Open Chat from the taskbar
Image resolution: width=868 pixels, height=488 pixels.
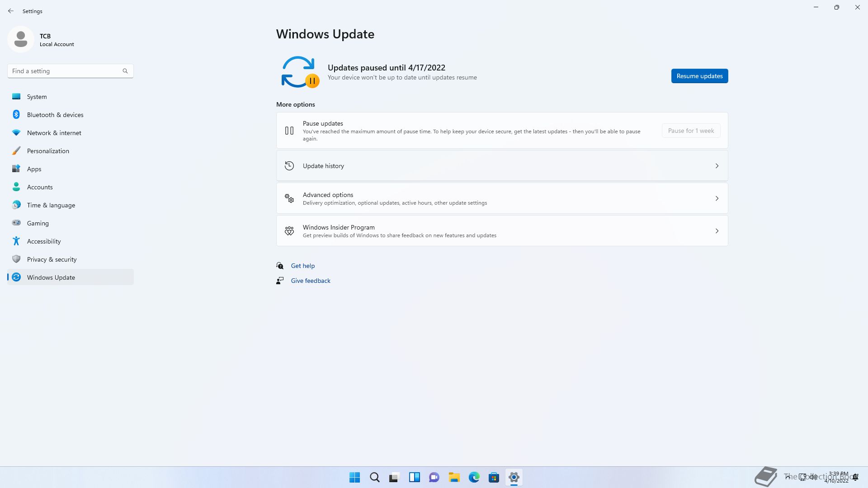click(434, 477)
